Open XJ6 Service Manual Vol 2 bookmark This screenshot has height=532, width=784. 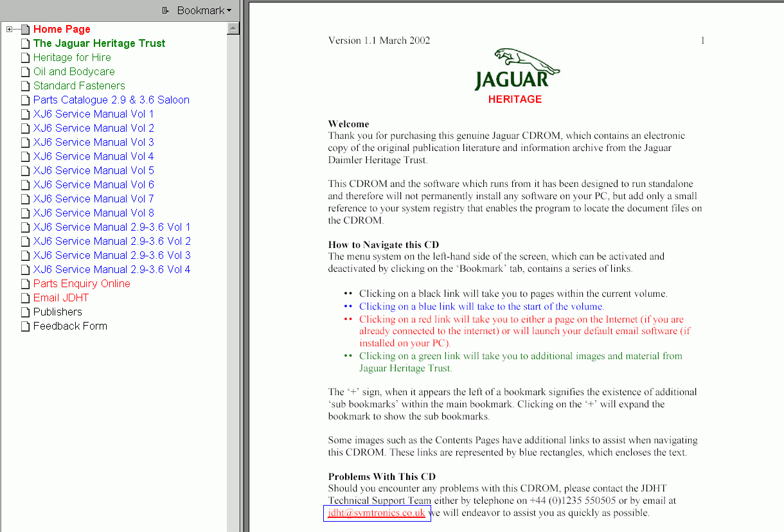[94, 128]
